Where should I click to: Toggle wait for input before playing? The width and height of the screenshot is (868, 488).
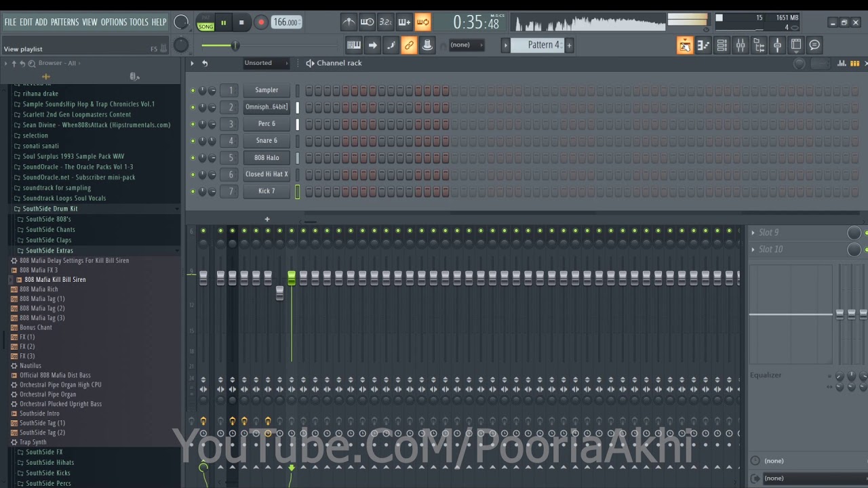pos(367,22)
